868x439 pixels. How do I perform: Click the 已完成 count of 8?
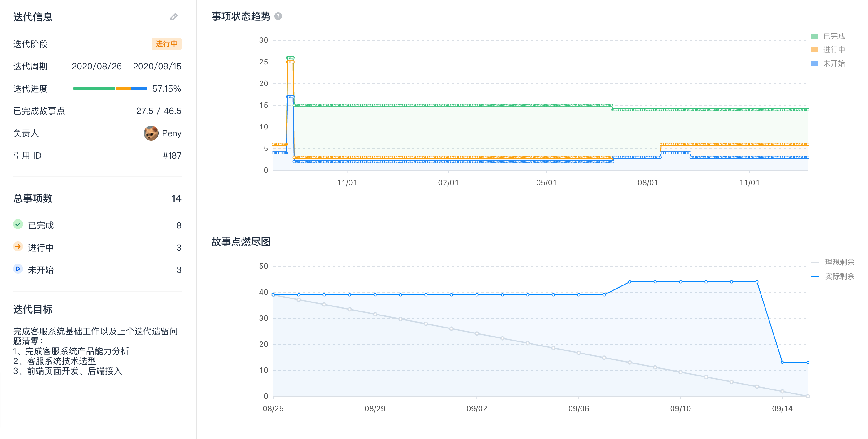(x=178, y=225)
